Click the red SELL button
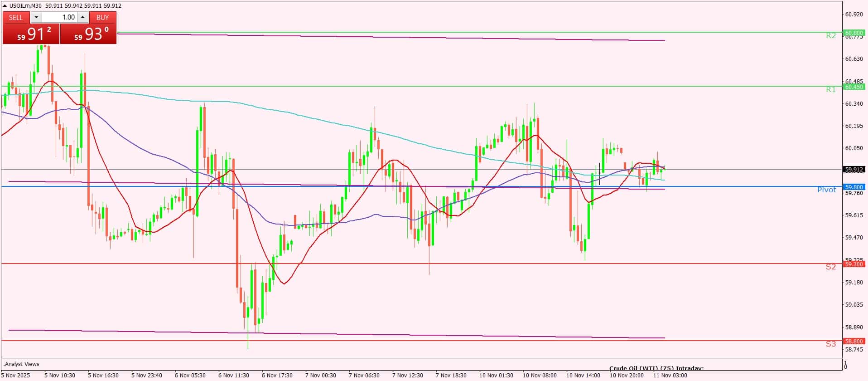This screenshot has width=868, height=381. click(x=16, y=17)
